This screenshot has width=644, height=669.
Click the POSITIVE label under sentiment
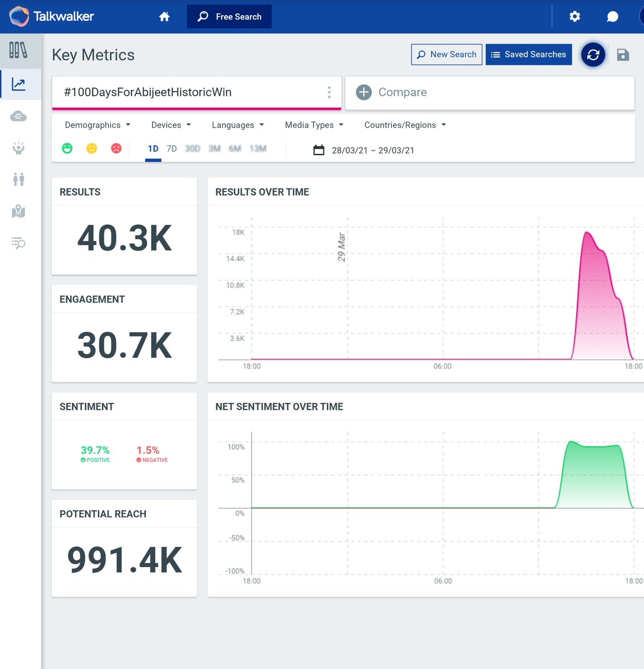point(95,460)
